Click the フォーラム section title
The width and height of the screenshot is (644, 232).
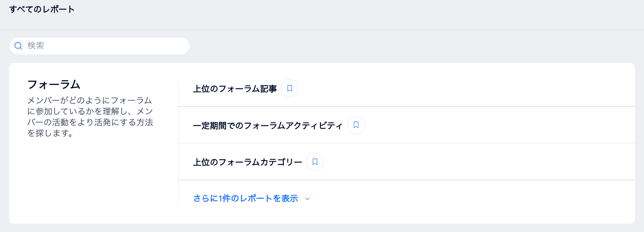coord(54,84)
